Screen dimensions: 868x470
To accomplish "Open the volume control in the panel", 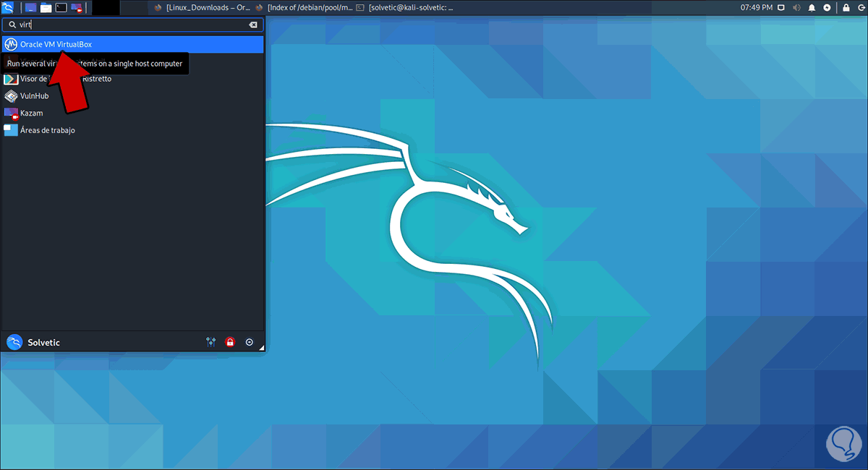I will 796,8.
